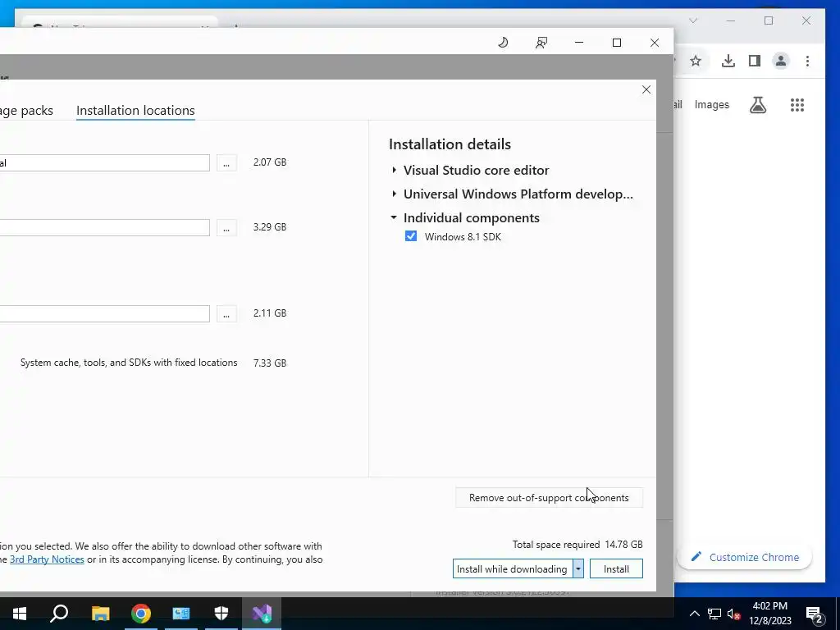The width and height of the screenshot is (840, 630).
Task: Open Windows Security shield in taskbar
Action: pyautogui.click(x=221, y=614)
